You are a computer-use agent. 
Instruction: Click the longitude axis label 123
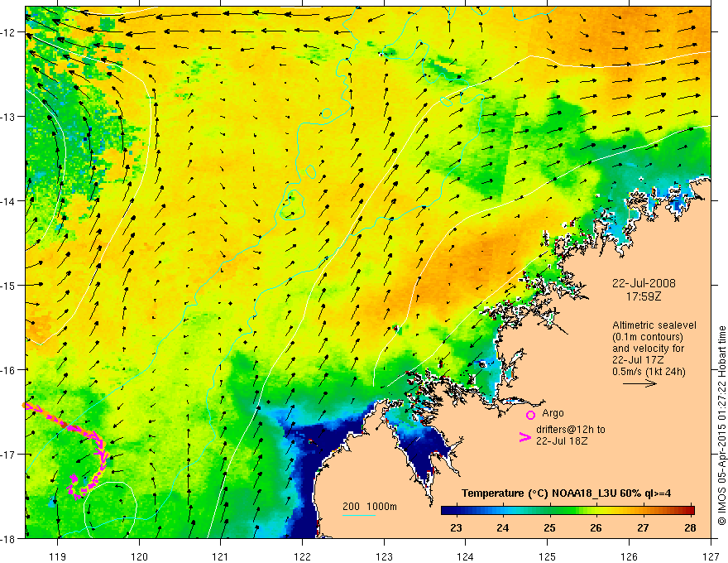(384, 556)
